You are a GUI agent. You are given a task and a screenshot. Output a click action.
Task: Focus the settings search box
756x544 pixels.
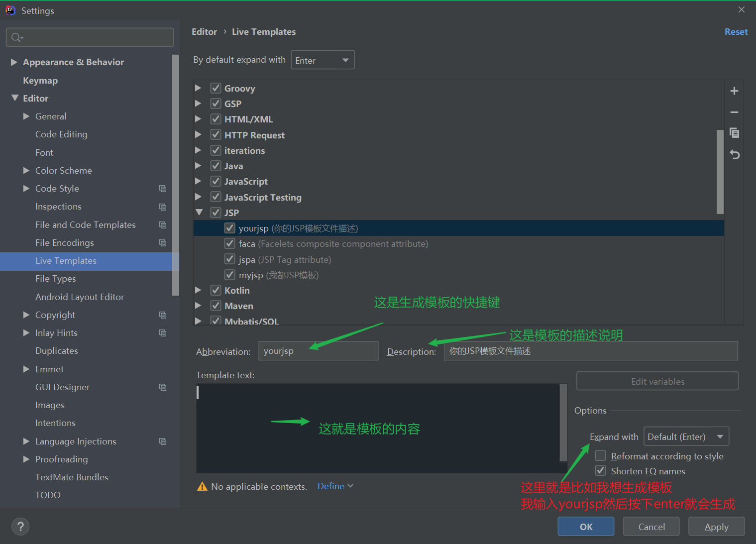pyautogui.click(x=90, y=37)
